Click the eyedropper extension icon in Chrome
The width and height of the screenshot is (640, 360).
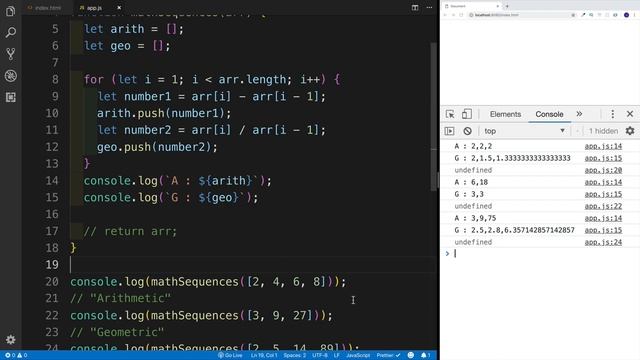583,15
